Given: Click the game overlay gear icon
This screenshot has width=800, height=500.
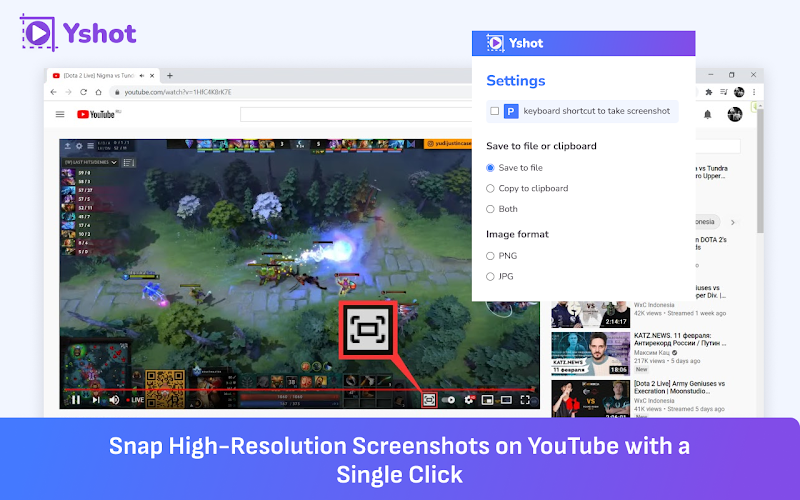Looking at the screenshot, I should (x=79, y=146).
